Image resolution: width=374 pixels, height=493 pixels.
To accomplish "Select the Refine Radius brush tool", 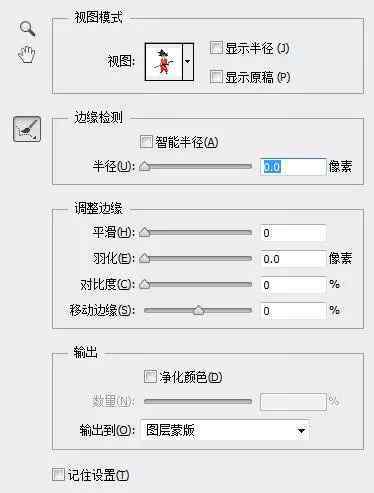I will pos(27,129).
